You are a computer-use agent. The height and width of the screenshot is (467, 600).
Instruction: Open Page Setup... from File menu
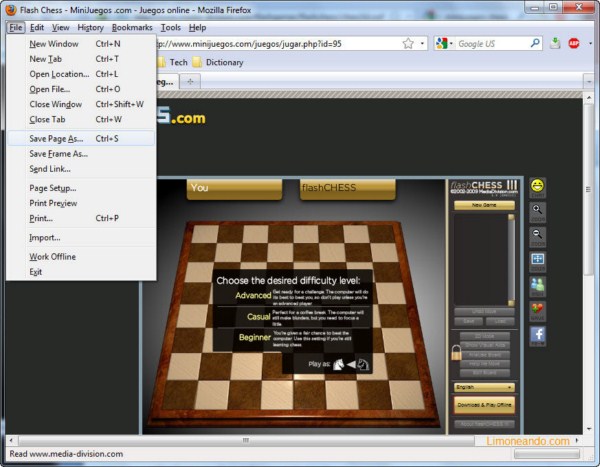pyautogui.click(x=81, y=188)
